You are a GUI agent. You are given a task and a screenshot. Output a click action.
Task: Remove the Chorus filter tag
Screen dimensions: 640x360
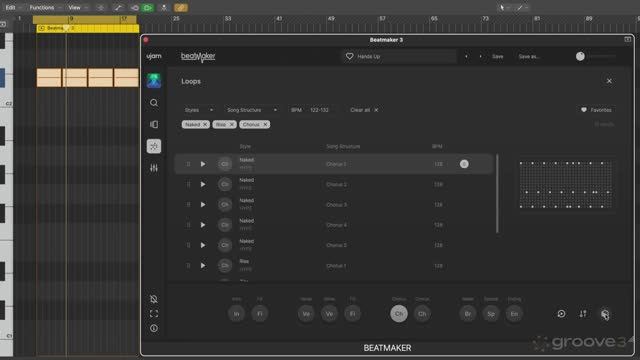265,124
